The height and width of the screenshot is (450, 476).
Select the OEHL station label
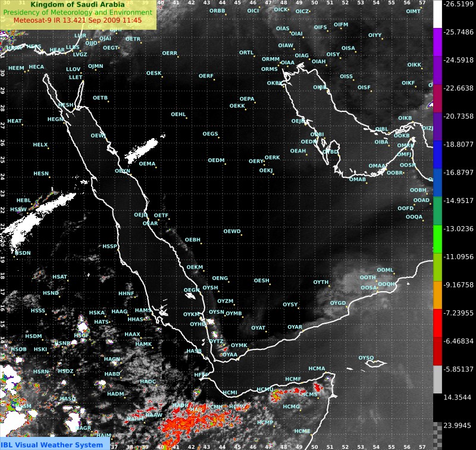[x=178, y=114]
